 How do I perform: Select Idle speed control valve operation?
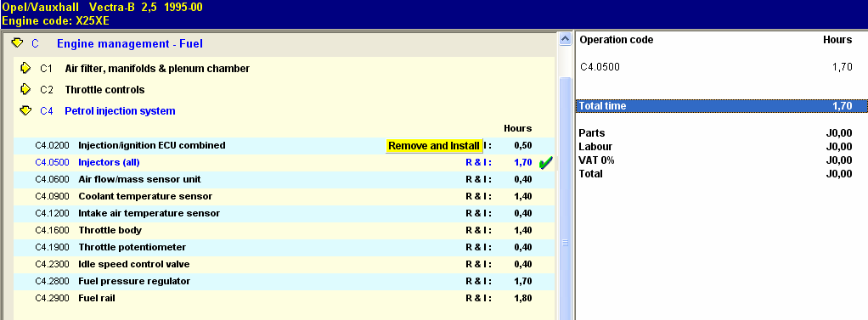tap(134, 264)
